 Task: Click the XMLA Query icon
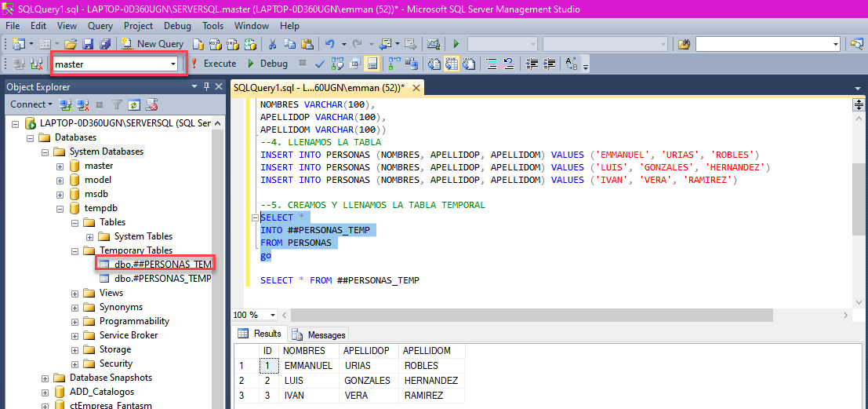[x=251, y=44]
